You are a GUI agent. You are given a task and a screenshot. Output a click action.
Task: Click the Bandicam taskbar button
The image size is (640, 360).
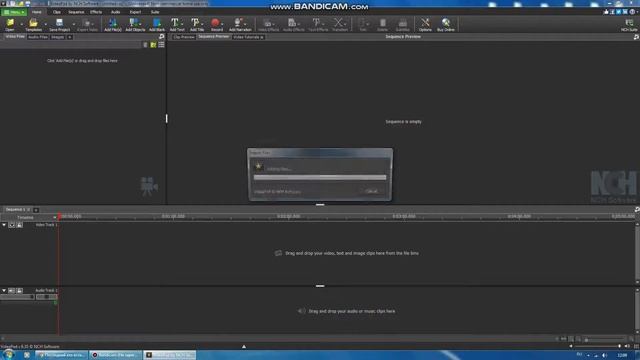click(x=116, y=355)
